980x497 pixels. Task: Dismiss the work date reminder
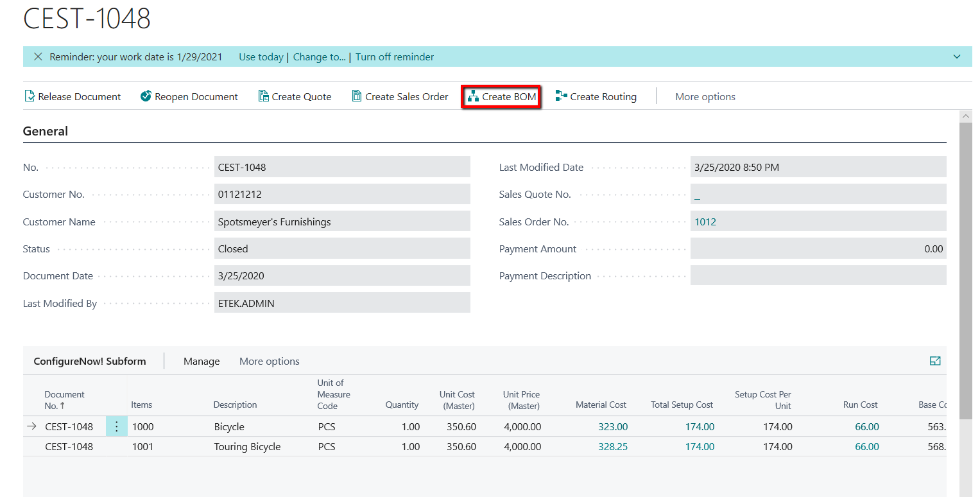point(38,57)
